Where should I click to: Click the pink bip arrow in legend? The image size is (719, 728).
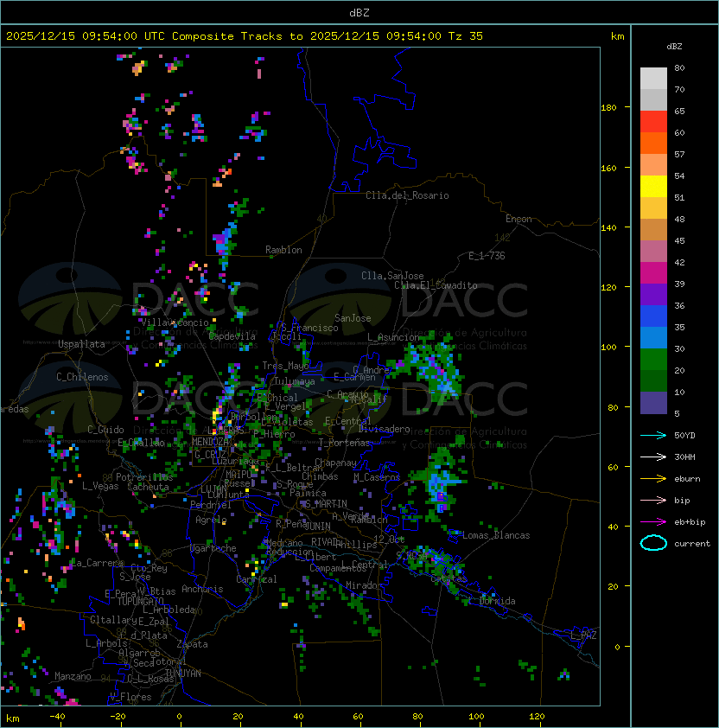[x=653, y=500]
